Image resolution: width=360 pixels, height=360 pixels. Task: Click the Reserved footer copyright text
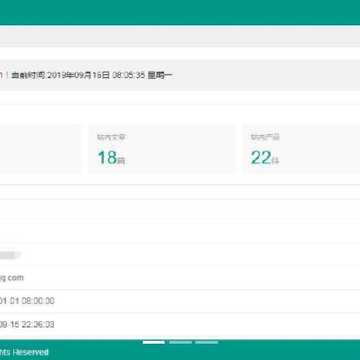[x=24, y=352]
